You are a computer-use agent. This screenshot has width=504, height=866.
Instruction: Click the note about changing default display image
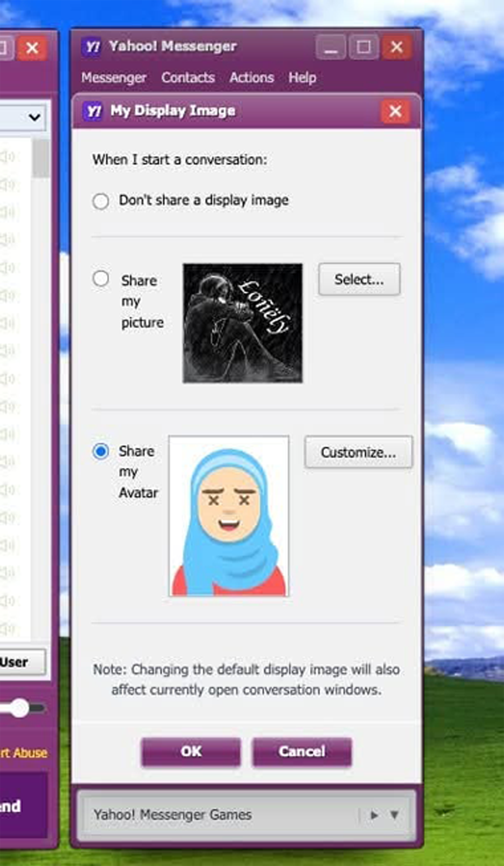(246, 679)
